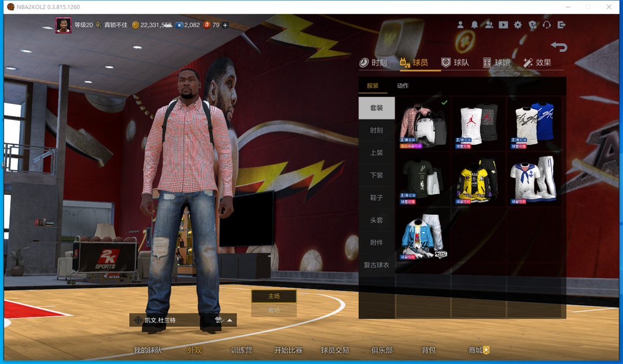Switch to the 效果 top tab
623x364 pixels.
click(537, 62)
